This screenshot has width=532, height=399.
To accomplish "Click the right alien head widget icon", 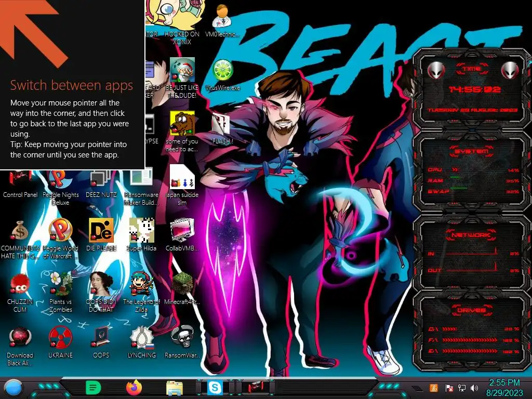I will [x=510, y=71].
